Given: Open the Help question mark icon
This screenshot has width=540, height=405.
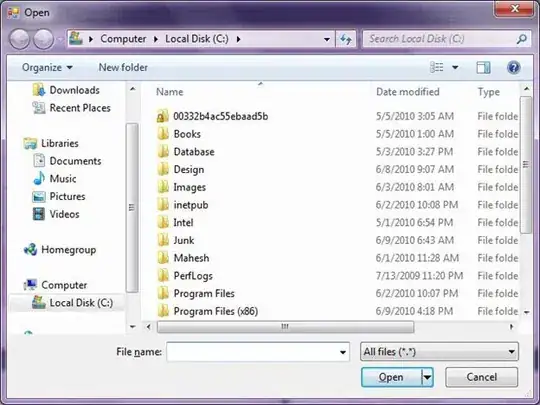Looking at the screenshot, I should 513,68.
